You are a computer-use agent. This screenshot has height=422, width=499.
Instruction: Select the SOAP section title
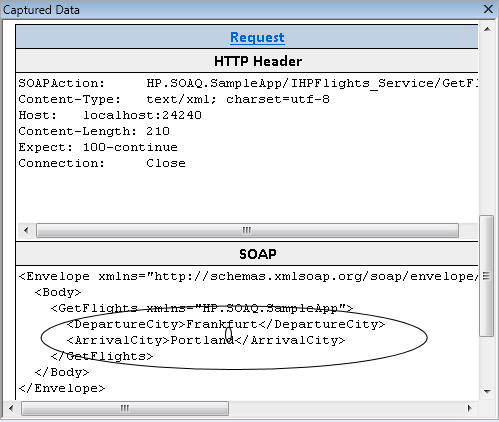(258, 254)
